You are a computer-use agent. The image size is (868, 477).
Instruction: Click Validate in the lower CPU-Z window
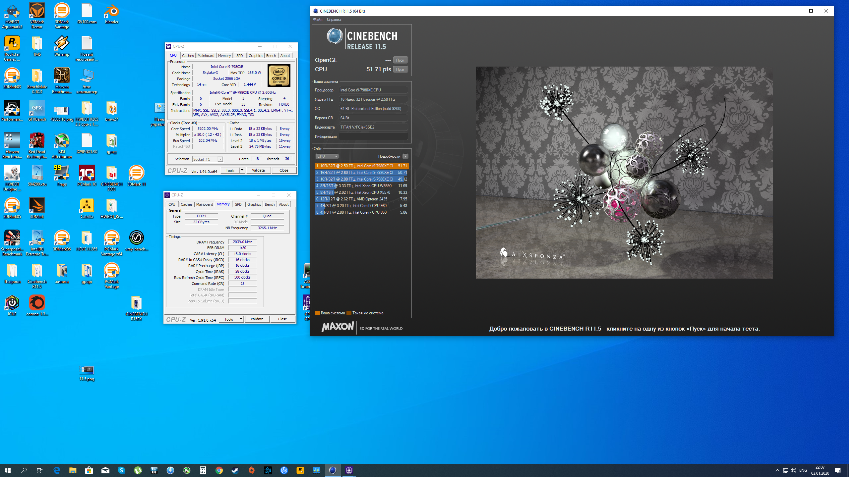[x=257, y=319]
